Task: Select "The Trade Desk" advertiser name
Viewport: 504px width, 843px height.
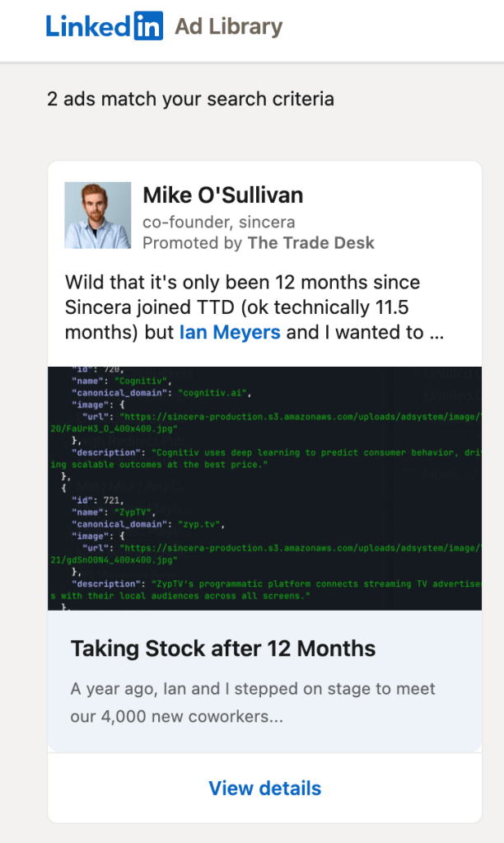Action: [311, 242]
